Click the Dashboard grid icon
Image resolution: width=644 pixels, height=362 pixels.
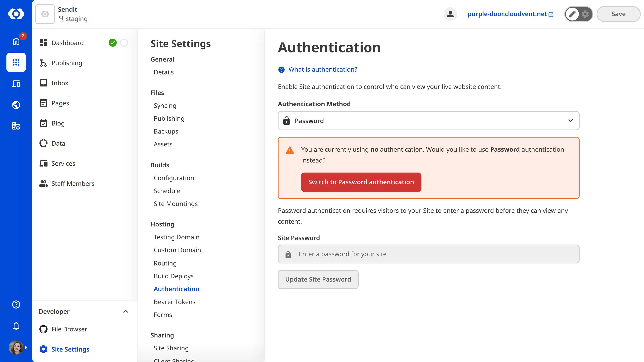tap(43, 43)
